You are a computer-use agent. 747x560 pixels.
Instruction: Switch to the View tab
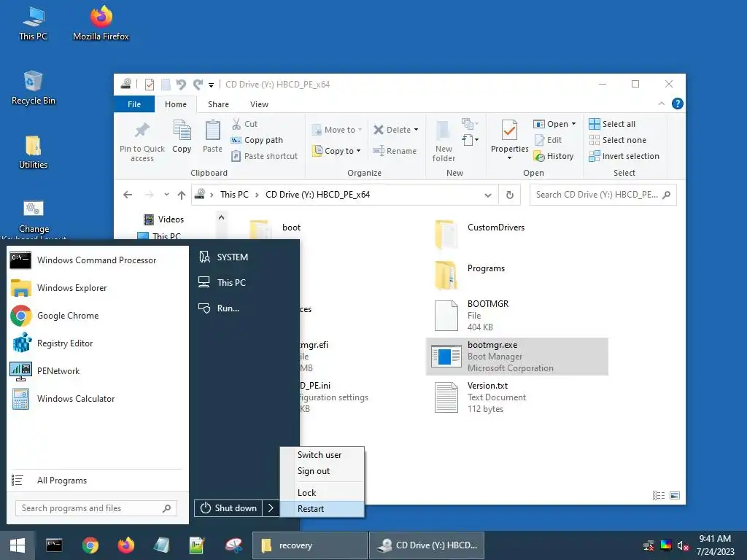point(259,104)
